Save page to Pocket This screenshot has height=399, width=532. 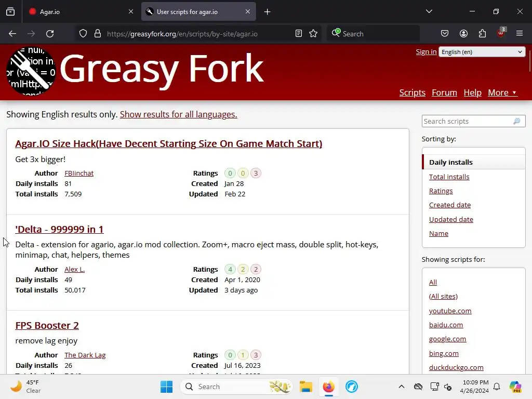445,34
